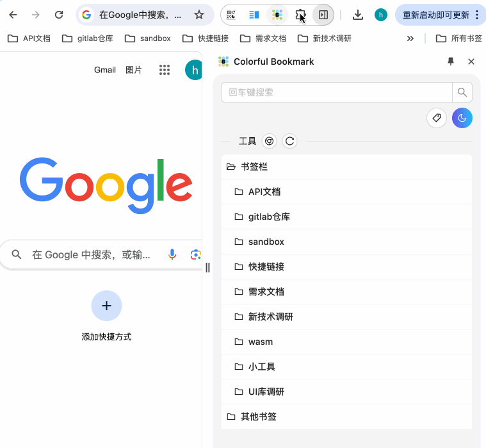This screenshot has width=486, height=448.
Task: Focus the 回车键搜索 bookmark search field
Action: click(337, 92)
